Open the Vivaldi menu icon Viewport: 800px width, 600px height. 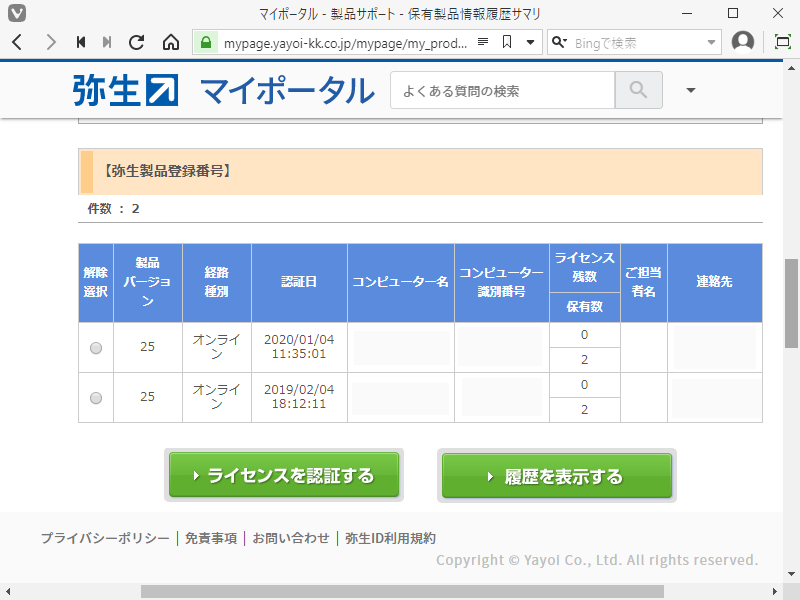click(x=16, y=13)
